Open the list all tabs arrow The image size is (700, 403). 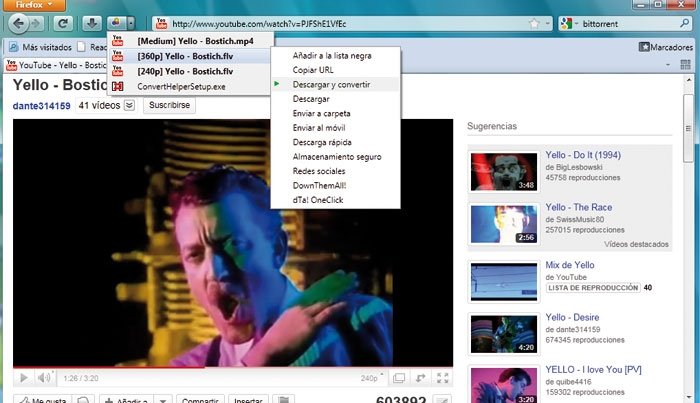(668, 65)
